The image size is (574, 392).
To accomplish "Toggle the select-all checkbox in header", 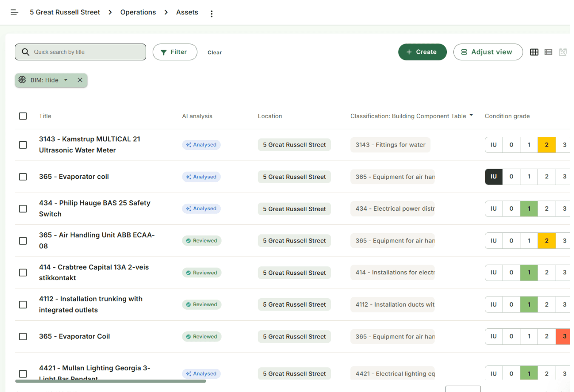I will click(23, 116).
